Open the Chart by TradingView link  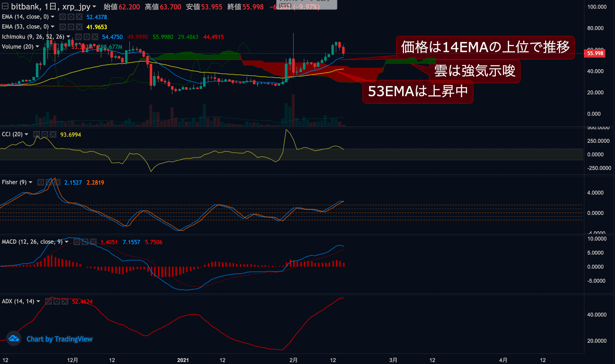[x=60, y=339]
